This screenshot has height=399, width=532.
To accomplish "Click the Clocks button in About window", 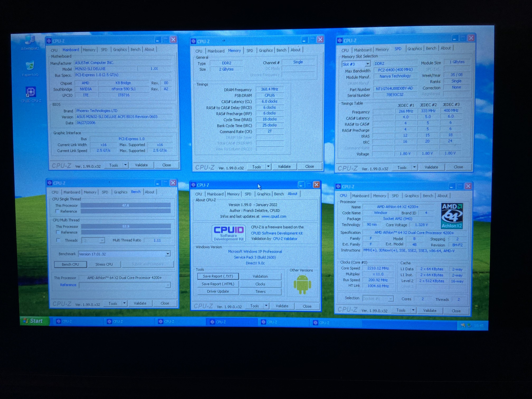I will (260, 284).
